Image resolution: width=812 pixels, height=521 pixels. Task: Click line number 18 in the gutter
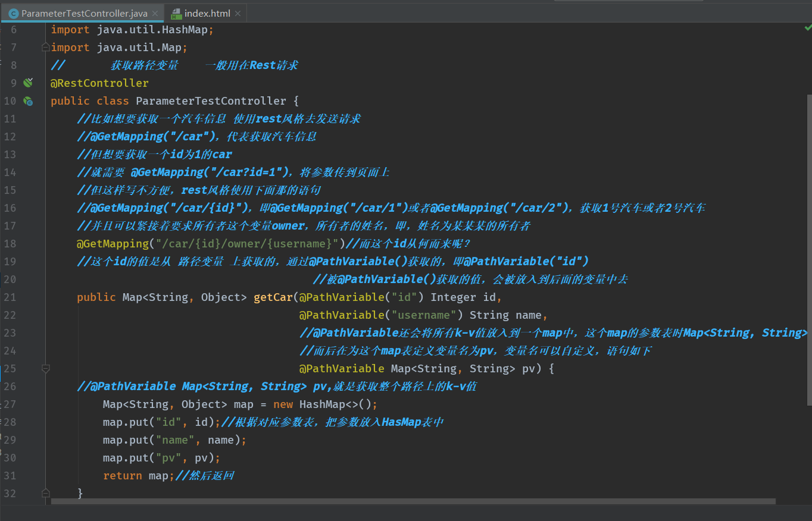pyautogui.click(x=10, y=243)
